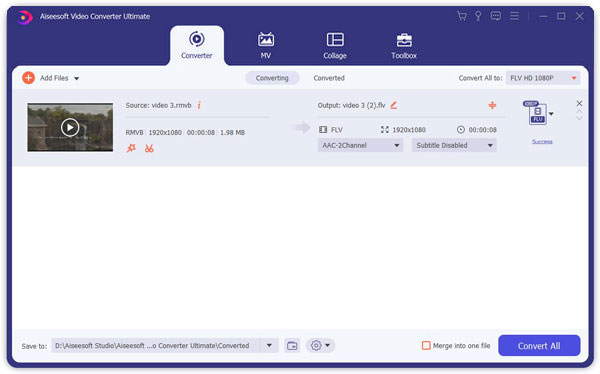Enable Merge into one file checkbox
600x374 pixels.
426,345
